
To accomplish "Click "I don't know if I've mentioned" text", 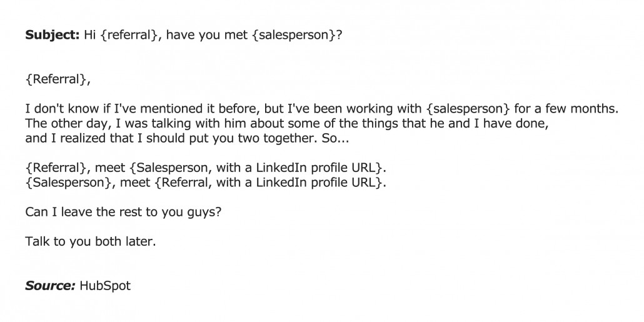I will (114, 109).
